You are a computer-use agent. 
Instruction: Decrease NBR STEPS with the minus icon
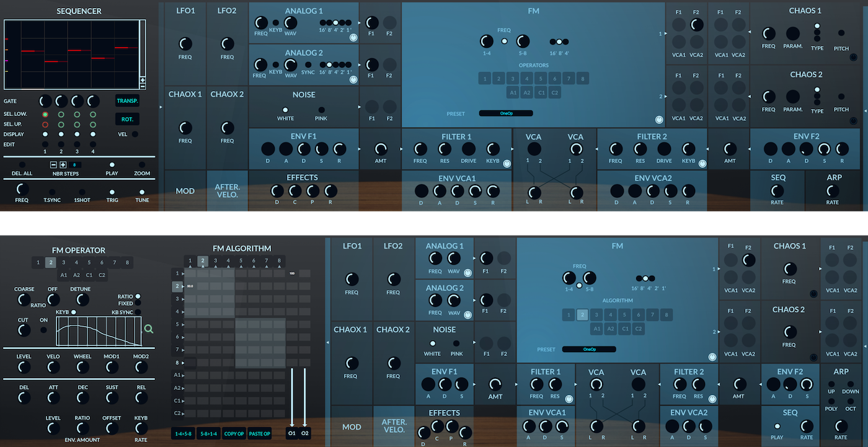tap(54, 164)
